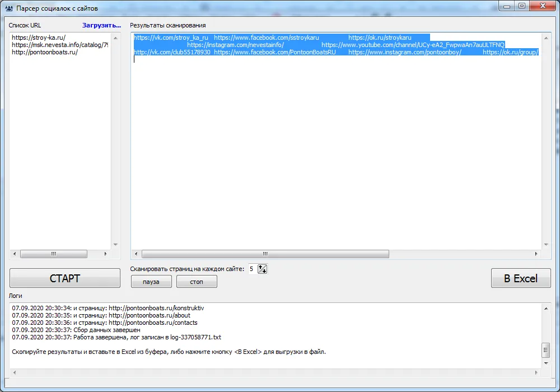Click the results horizontal scrollbar thumb
Image resolution: width=560 pixels, height=392 pixels.
pos(265,254)
